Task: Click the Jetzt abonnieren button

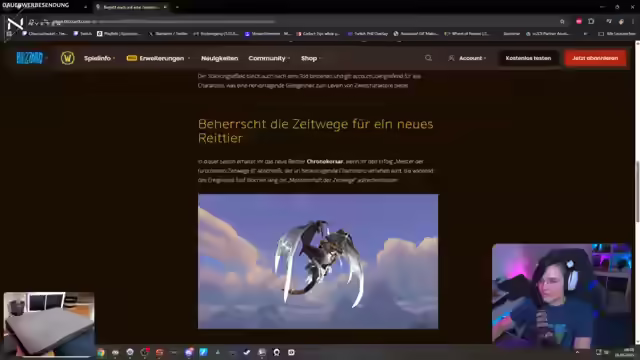Action: pyautogui.click(x=595, y=58)
